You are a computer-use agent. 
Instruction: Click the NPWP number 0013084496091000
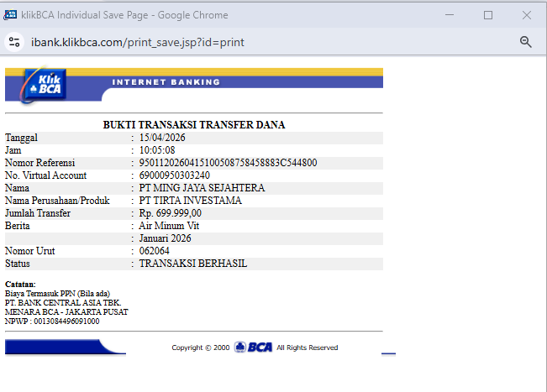tap(66, 321)
